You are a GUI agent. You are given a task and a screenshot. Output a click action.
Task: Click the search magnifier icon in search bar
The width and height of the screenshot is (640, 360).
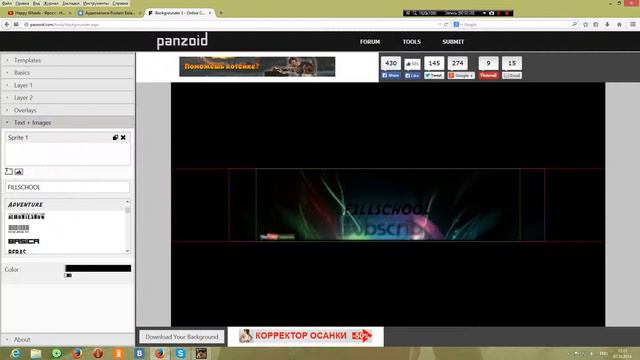coord(574,24)
